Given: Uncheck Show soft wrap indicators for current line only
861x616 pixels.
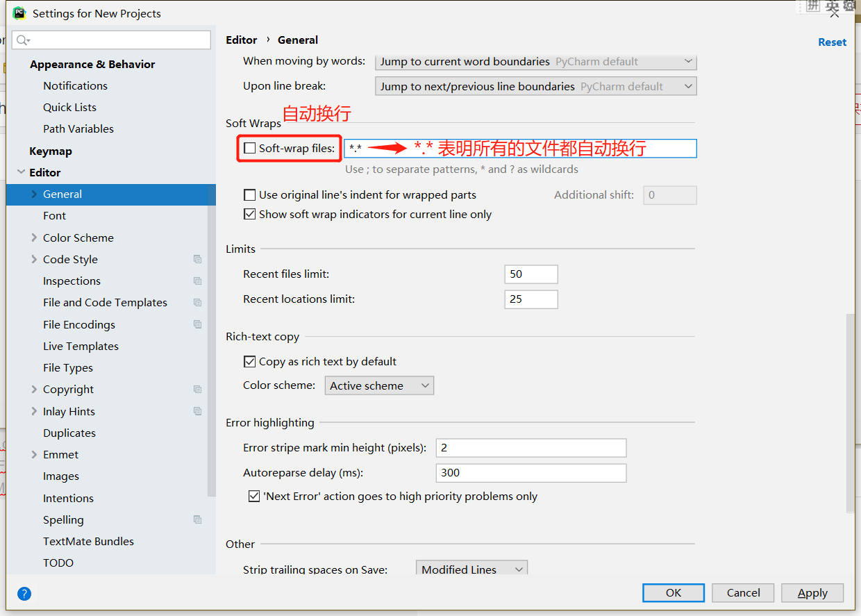Looking at the screenshot, I should point(250,214).
